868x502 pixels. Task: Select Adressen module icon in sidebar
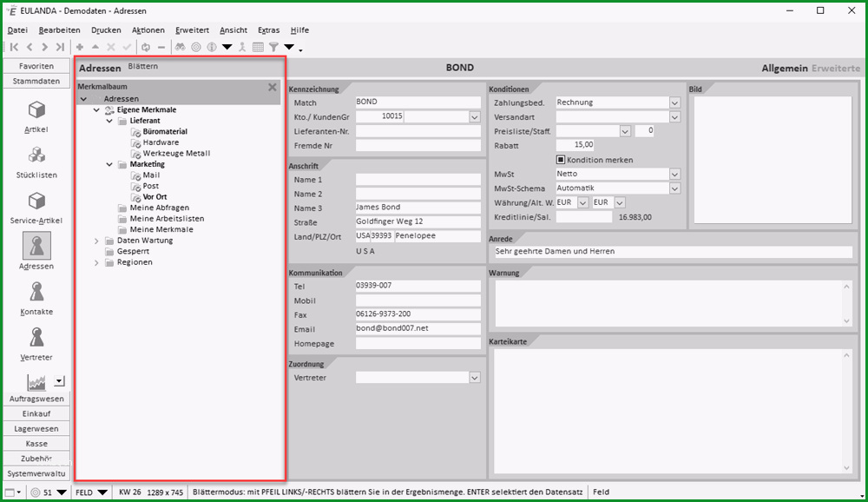click(36, 246)
